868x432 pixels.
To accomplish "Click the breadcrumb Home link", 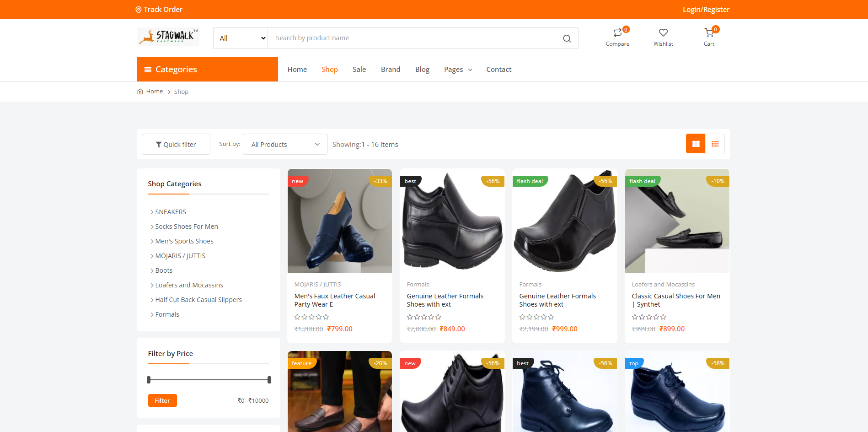I will tap(155, 92).
